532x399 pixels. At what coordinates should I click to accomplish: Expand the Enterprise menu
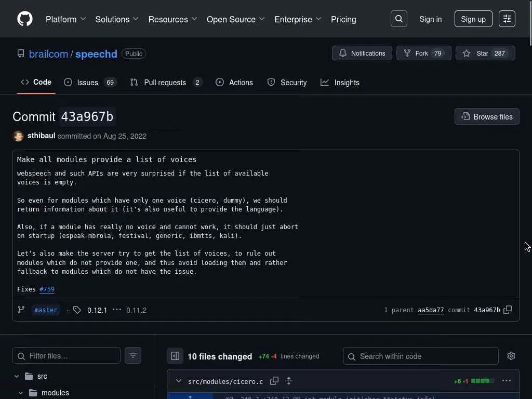pos(298,19)
